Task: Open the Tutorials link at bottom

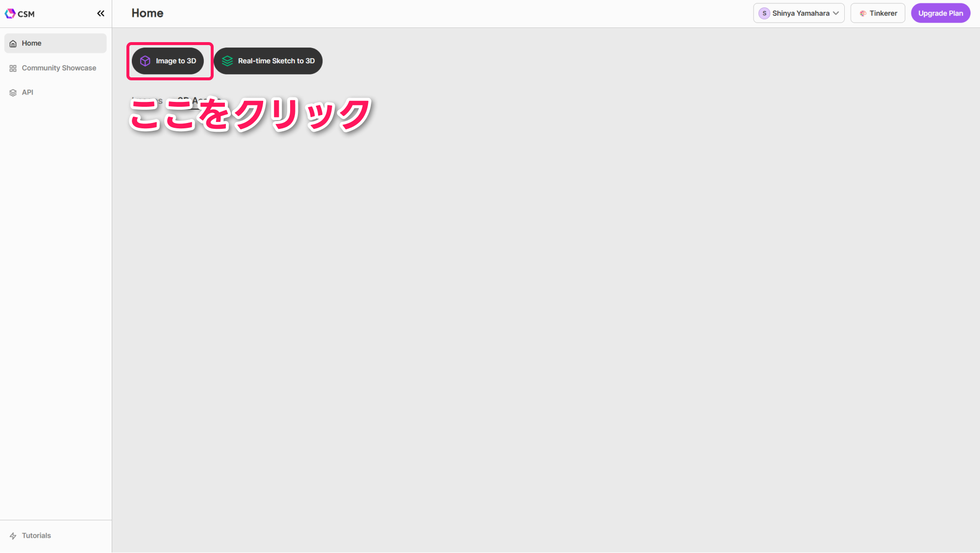Action: pos(36,536)
